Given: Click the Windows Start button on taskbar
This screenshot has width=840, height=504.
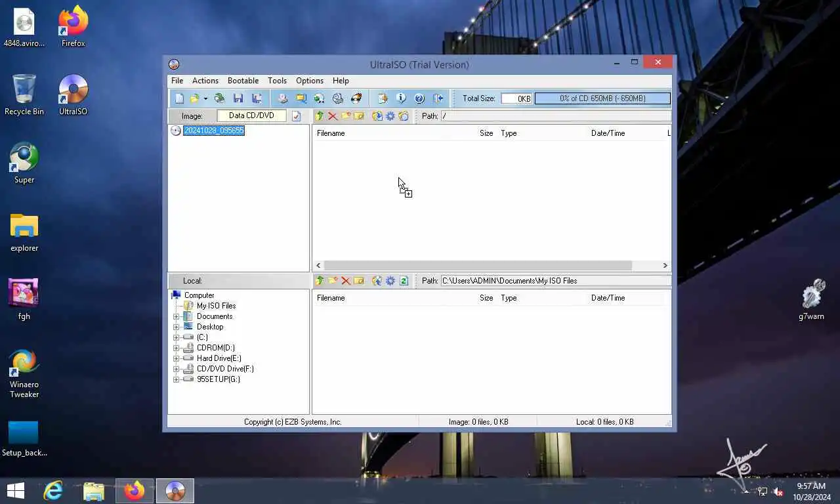Looking at the screenshot, I should [16, 491].
